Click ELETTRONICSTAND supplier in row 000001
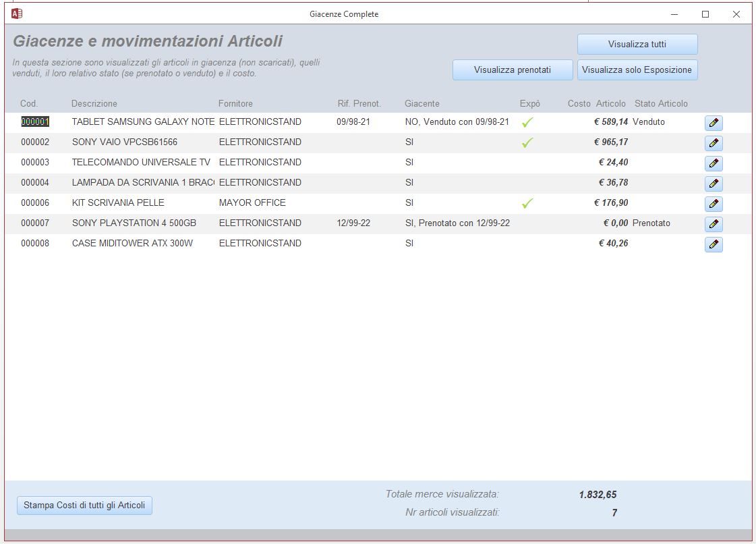 coord(260,121)
